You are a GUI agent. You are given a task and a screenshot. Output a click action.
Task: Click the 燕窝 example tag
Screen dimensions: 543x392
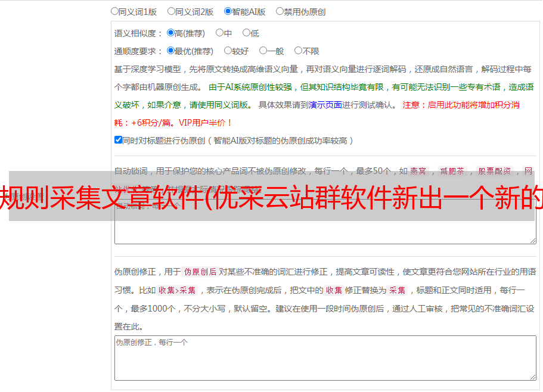pyautogui.click(x=418, y=171)
